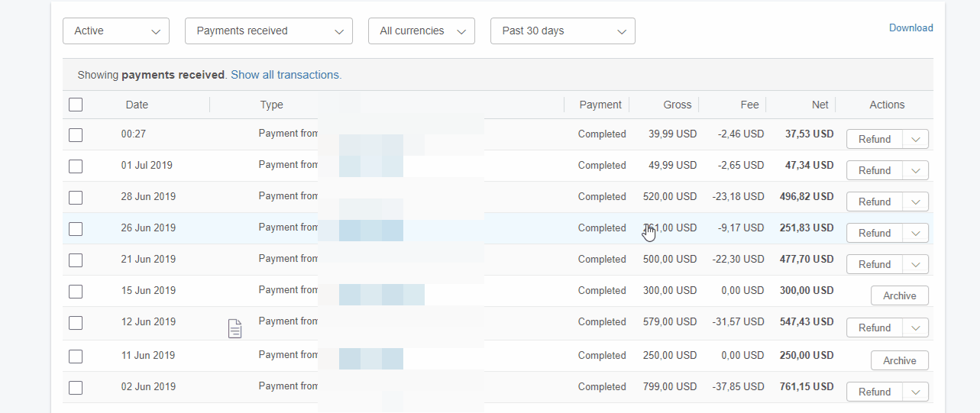Viewport: 980px width, 413px height.
Task: Expand Refund arrow for 21 Jun 2019 payment
Action: [x=916, y=264]
